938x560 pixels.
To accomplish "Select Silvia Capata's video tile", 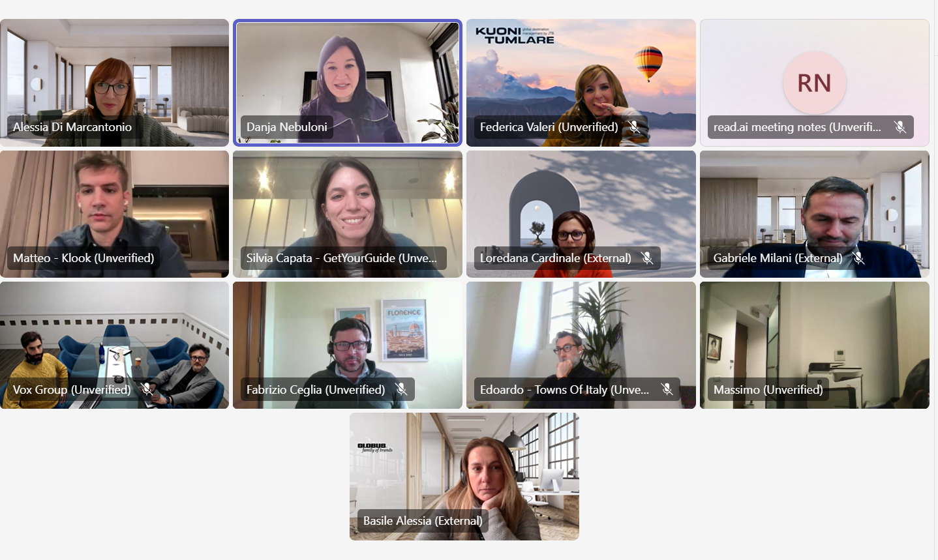I will click(x=348, y=214).
